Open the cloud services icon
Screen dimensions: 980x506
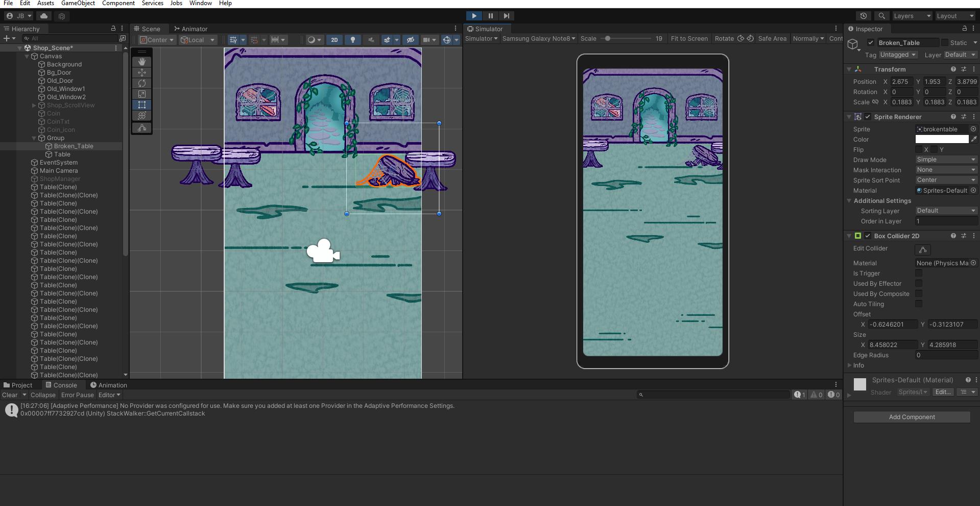[x=44, y=16]
